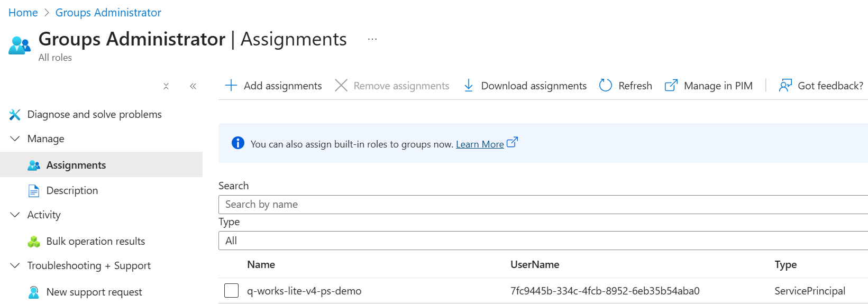Click the Troubleshooting + Support group label
Viewport: 868px width, 304px height.
pos(89,265)
